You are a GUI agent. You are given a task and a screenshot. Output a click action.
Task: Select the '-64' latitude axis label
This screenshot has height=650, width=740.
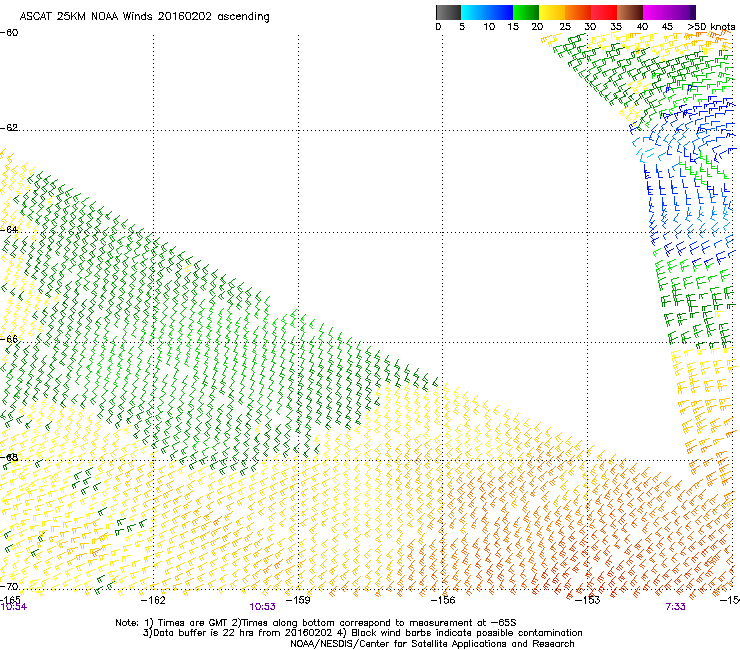pos(9,230)
